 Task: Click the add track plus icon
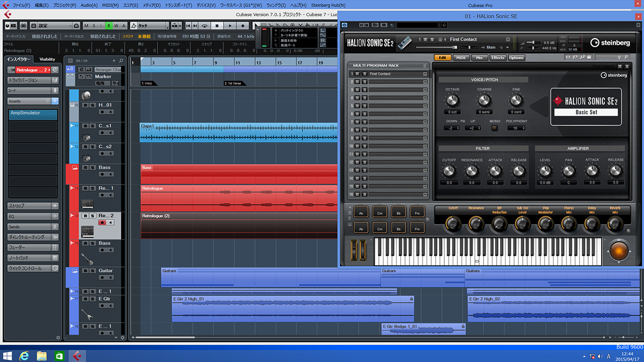click(114, 61)
